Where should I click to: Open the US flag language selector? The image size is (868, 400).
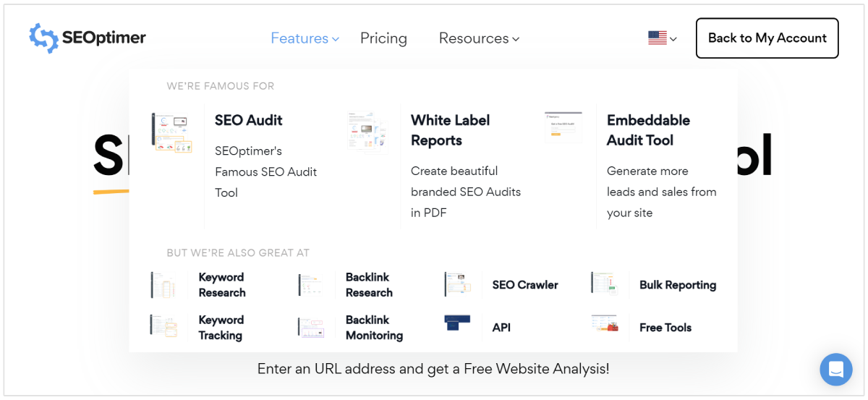(662, 38)
